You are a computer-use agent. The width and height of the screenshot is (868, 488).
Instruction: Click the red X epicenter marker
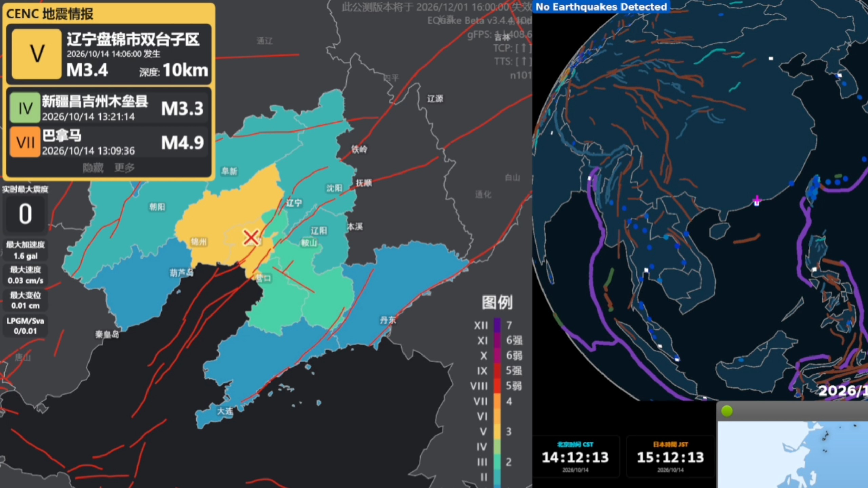[251, 238]
